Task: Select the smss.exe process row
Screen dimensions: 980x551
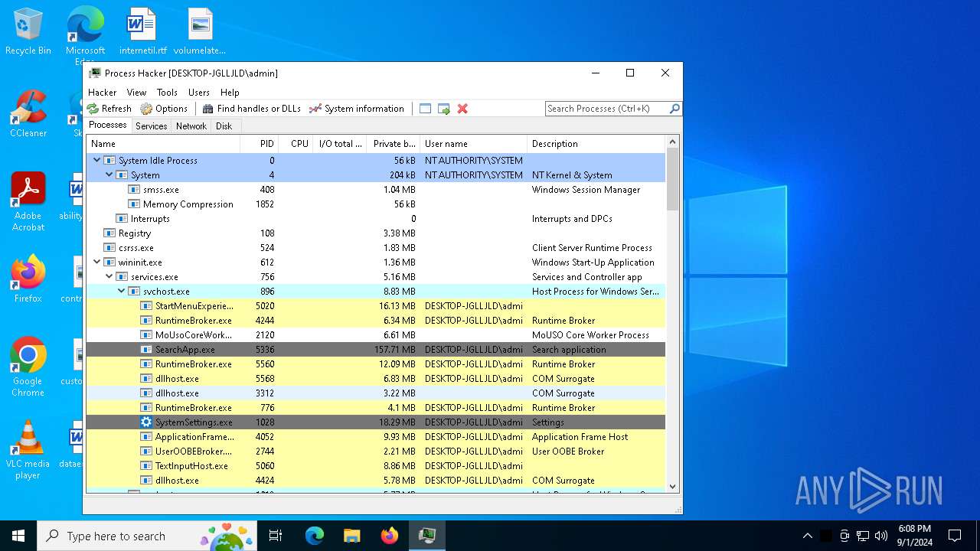Action: pyautogui.click(x=376, y=189)
